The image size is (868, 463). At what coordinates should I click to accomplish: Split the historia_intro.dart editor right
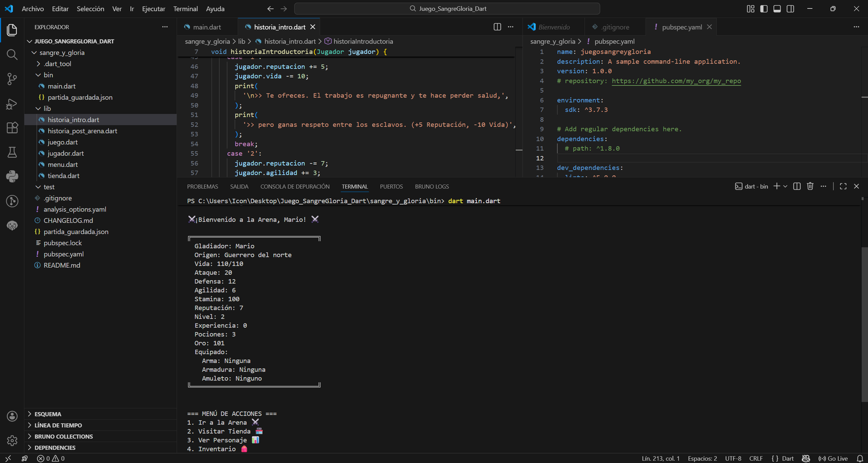(497, 27)
